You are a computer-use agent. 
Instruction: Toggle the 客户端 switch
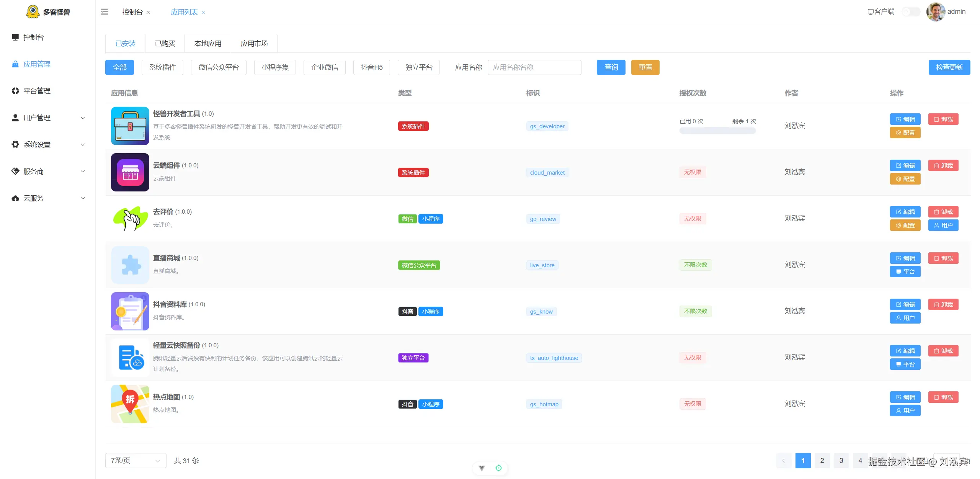click(910, 12)
